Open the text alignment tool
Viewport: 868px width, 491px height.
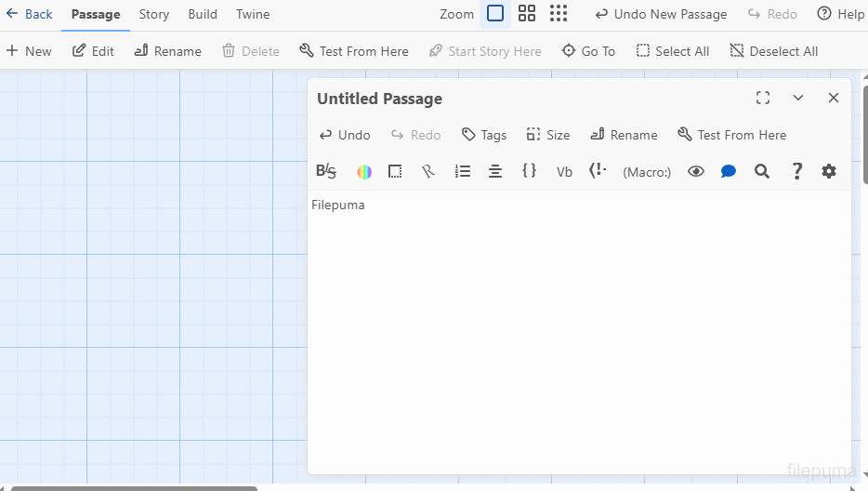click(495, 171)
